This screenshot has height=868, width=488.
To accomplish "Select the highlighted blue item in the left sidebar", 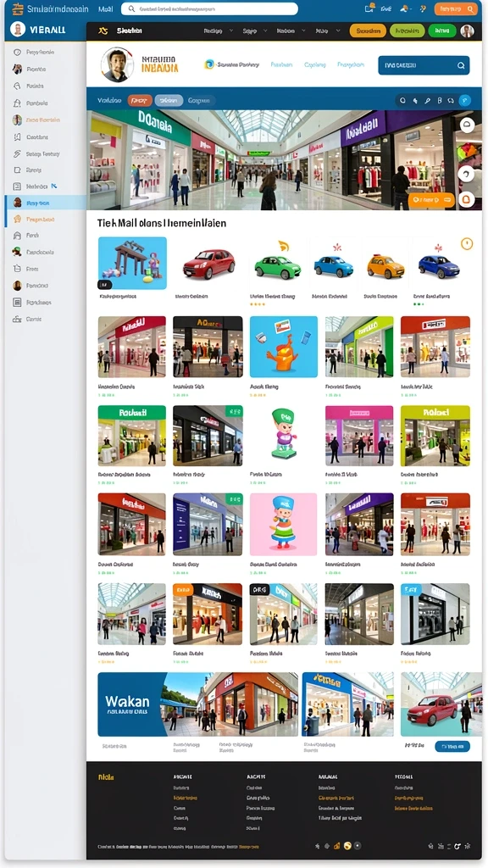I will [46, 203].
